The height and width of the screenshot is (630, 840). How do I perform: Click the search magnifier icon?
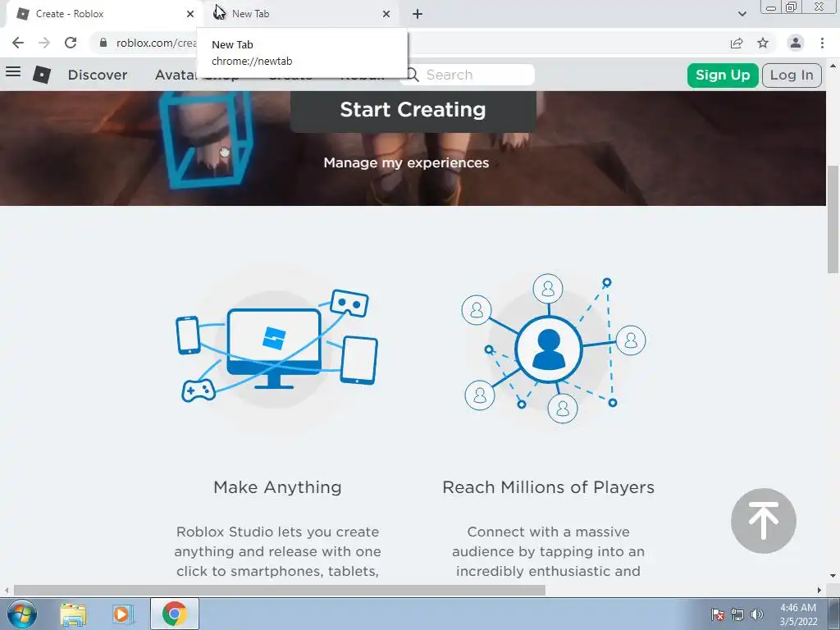[412, 75]
